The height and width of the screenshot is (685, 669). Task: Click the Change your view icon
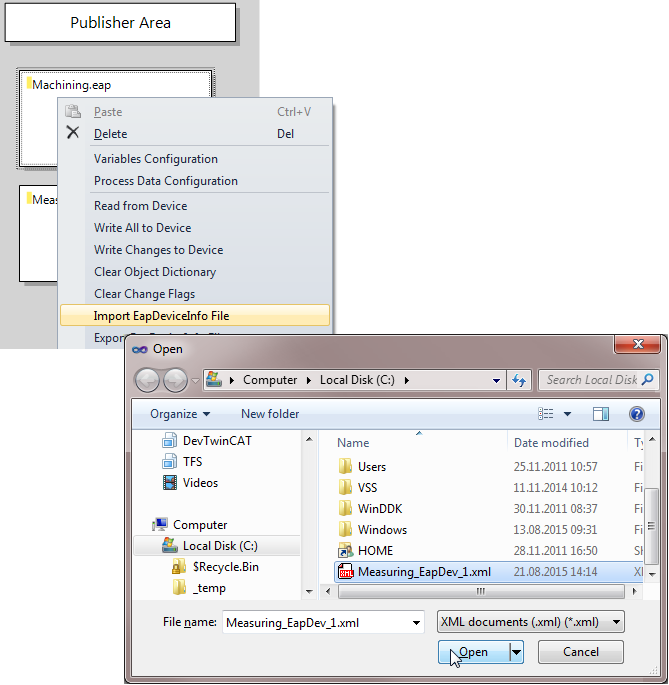pos(545,413)
